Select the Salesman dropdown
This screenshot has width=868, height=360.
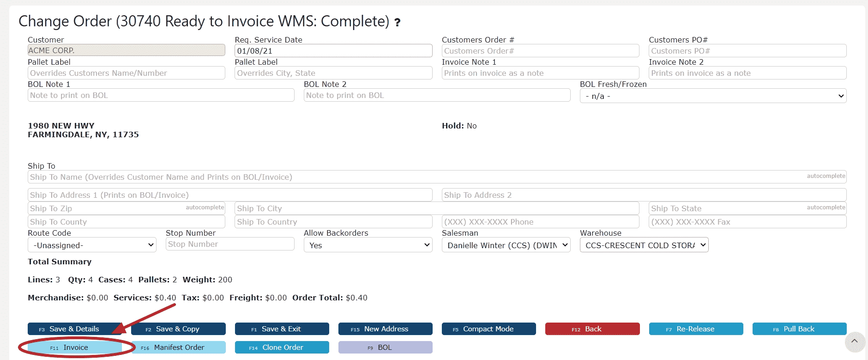pos(506,245)
